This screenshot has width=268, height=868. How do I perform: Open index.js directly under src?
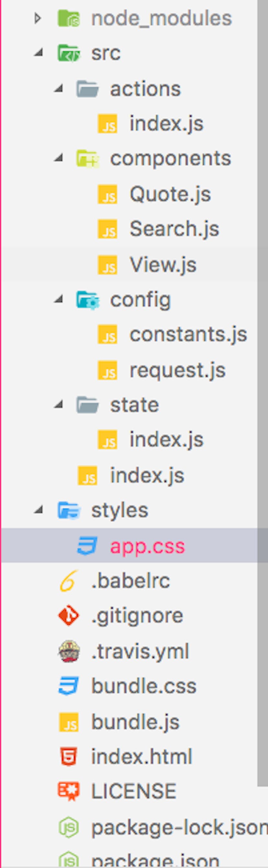(147, 476)
